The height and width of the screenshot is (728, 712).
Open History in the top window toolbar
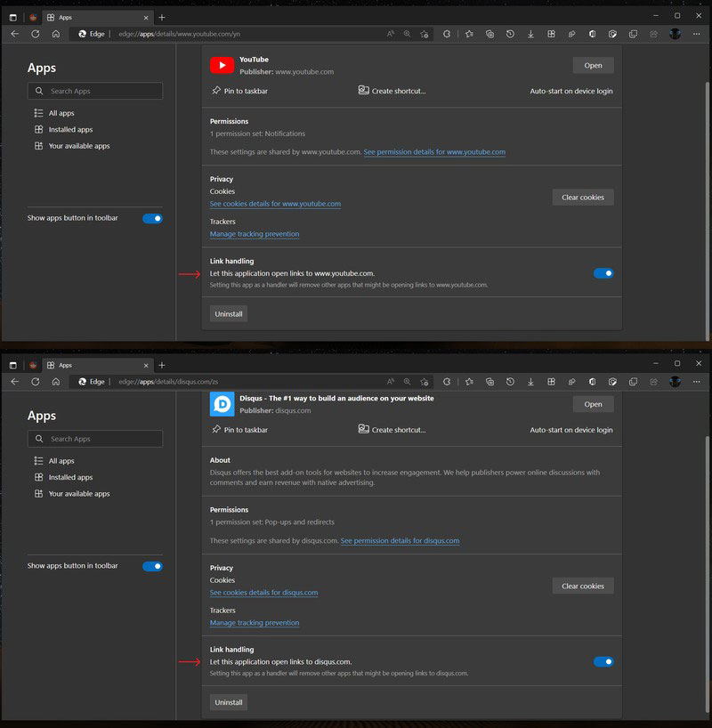[510, 34]
